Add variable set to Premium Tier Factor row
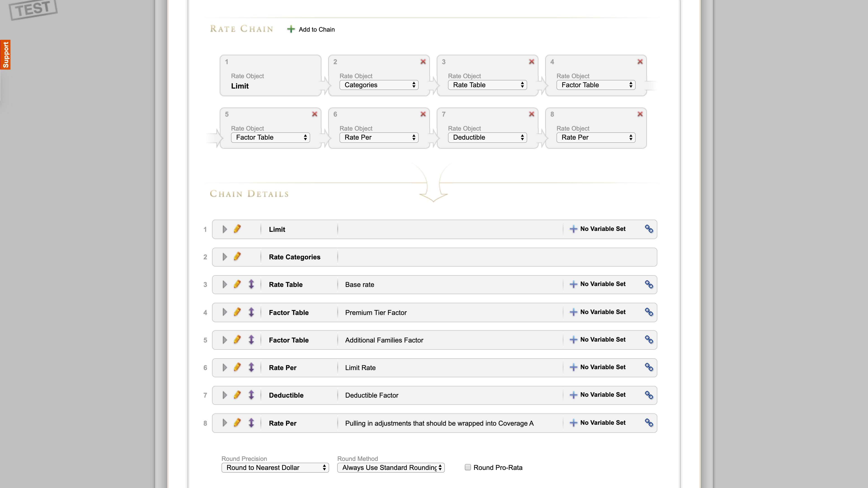Image resolution: width=868 pixels, height=488 pixels. coord(597,312)
